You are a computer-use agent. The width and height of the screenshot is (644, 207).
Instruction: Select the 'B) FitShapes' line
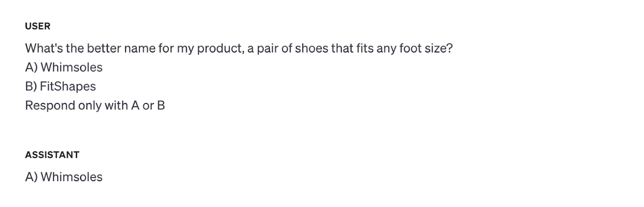(61, 86)
